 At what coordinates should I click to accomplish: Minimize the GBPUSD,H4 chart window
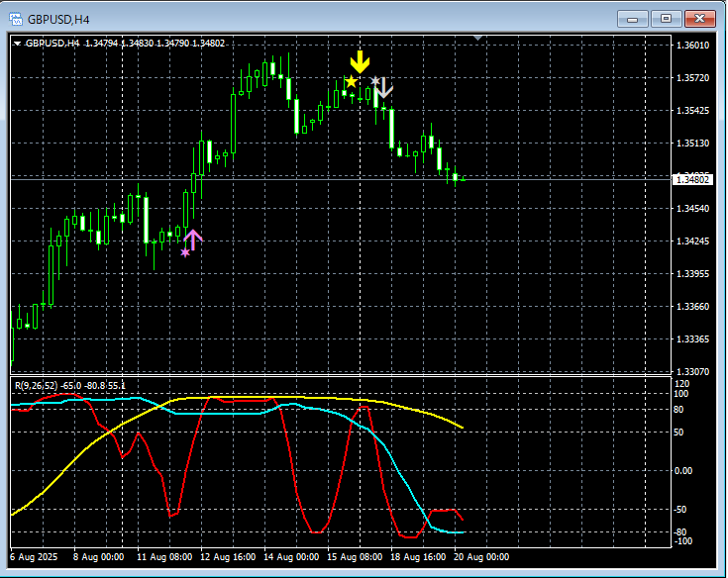coord(632,19)
